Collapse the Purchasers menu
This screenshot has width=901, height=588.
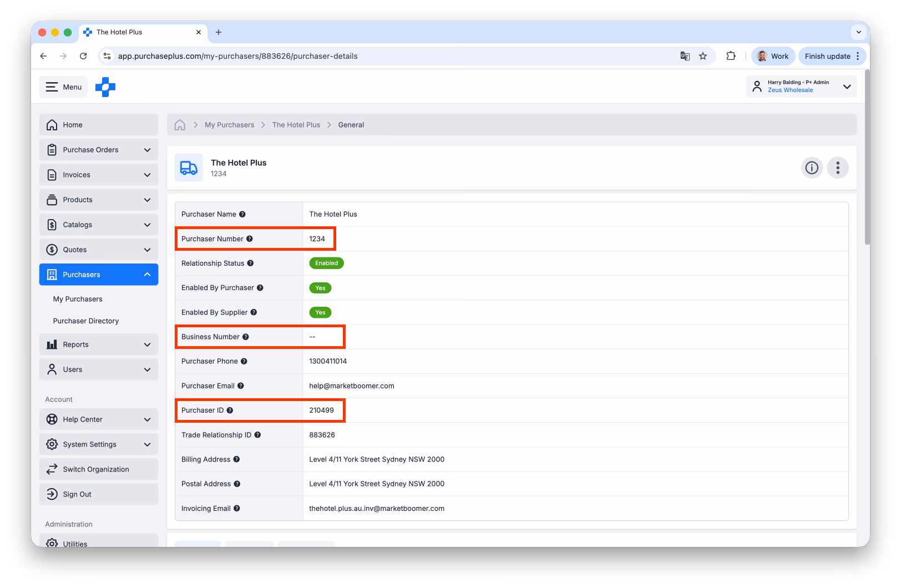(x=99, y=275)
